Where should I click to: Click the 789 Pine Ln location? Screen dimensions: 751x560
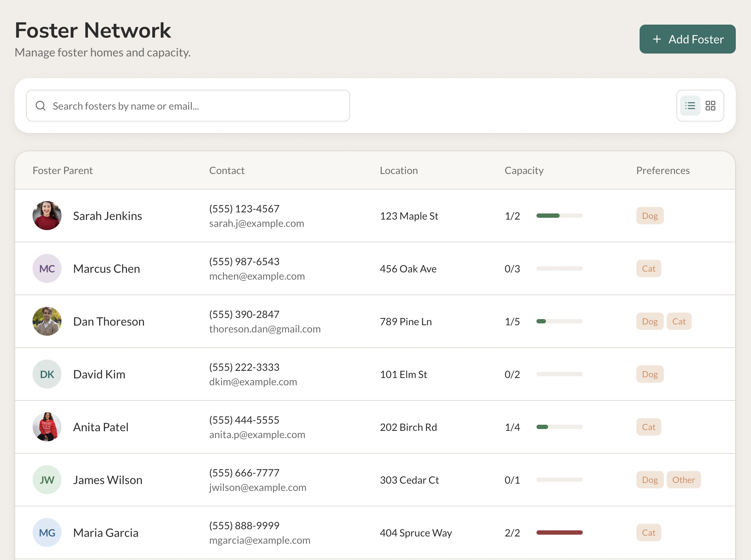(406, 322)
